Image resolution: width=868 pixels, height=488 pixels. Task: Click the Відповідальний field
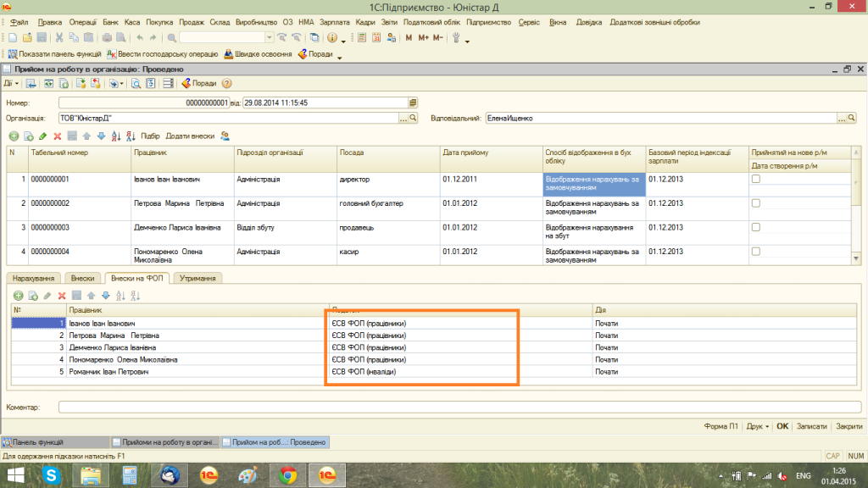(661, 119)
